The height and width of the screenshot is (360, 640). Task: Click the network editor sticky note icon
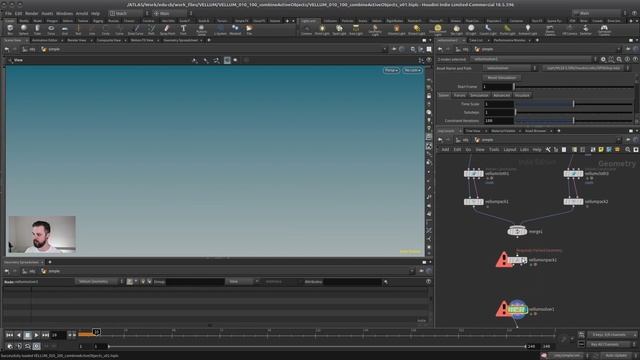tap(601, 150)
